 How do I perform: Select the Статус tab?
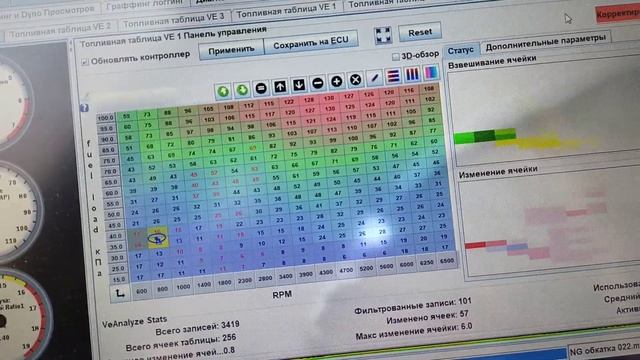coord(460,51)
